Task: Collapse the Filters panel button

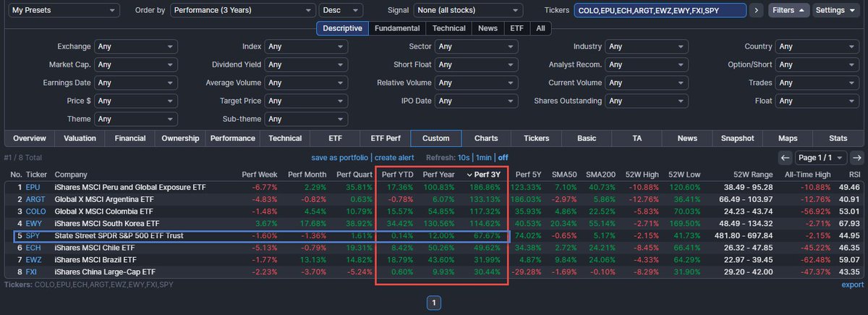Action: point(788,11)
